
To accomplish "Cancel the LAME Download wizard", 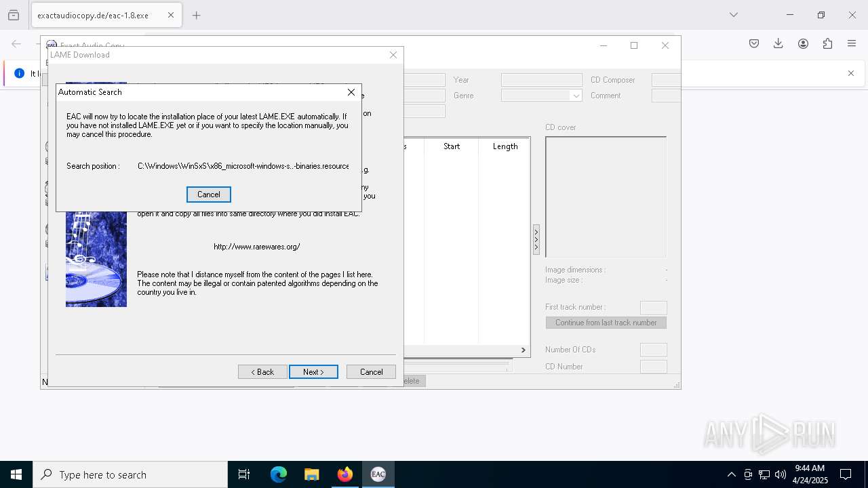I will pyautogui.click(x=371, y=372).
